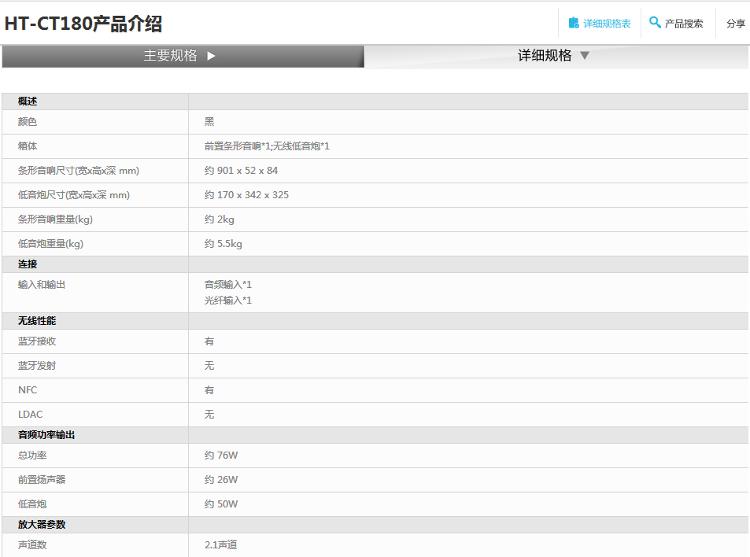This screenshot has height=557, width=750.
Task: Select the 有 value for NFC
Action: click(209, 390)
